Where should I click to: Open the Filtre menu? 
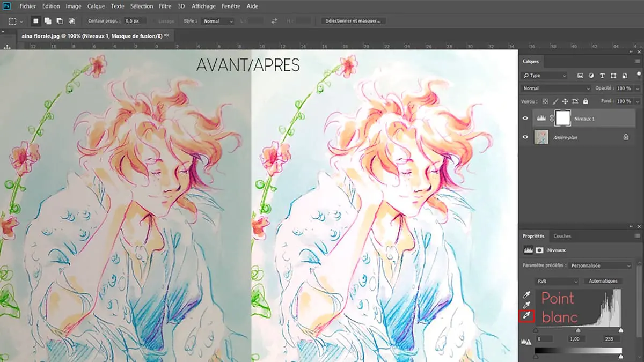point(165,6)
